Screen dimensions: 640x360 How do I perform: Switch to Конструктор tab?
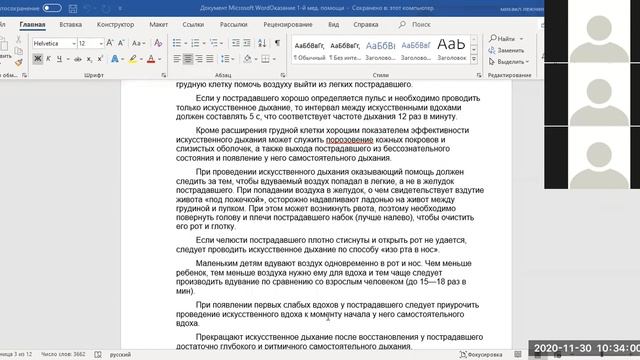115,24
